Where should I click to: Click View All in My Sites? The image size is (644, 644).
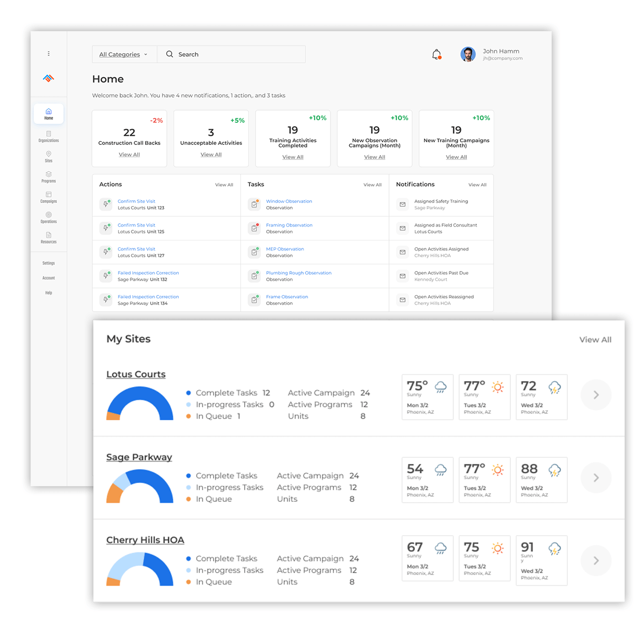(595, 340)
